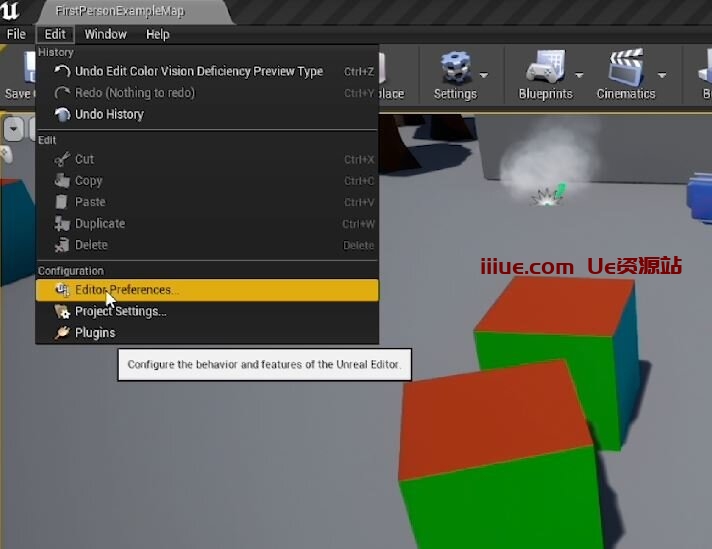
Task: Expand the Blueprints dropdown arrow
Action: (578, 75)
